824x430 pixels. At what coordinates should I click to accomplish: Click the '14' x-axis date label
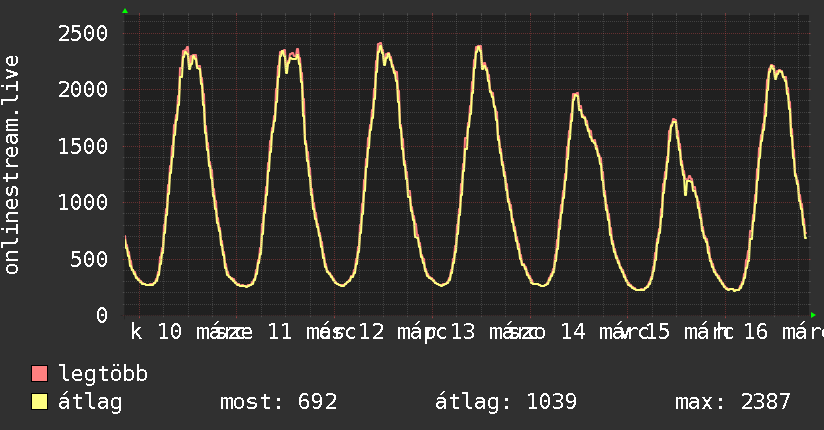[573, 332]
